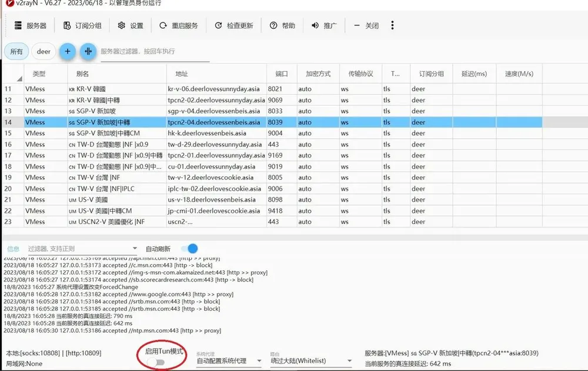Open the Subscription group (订阅分组) menu

click(x=82, y=26)
